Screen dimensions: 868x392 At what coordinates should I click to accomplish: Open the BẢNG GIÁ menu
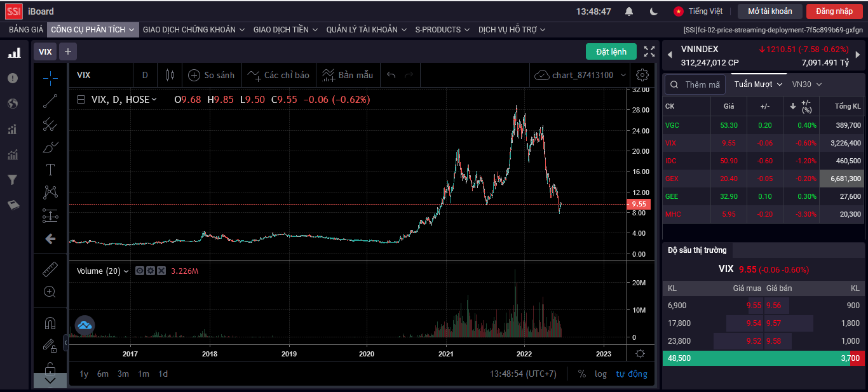click(26, 29)
